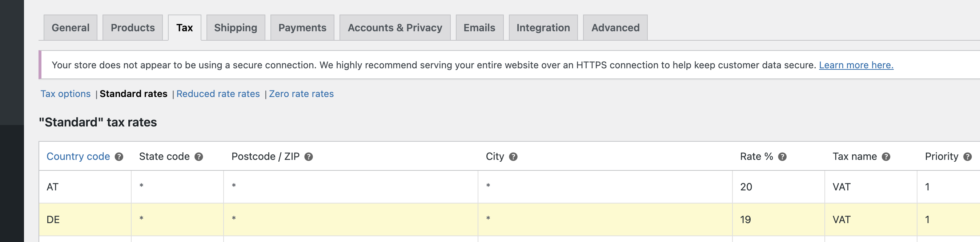This screenshot has height=242, width=980.
Task: Edit the AT country code cell
Action: click(x=85, y=187)
